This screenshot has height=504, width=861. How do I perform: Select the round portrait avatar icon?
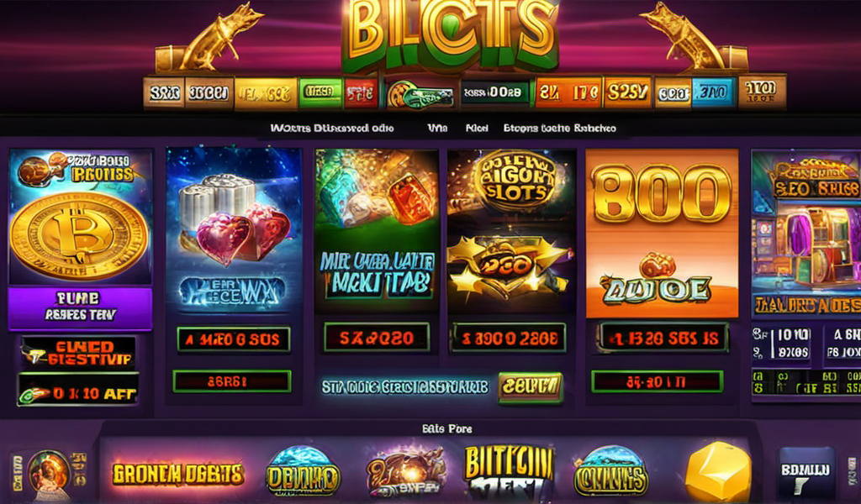(50, 472)
